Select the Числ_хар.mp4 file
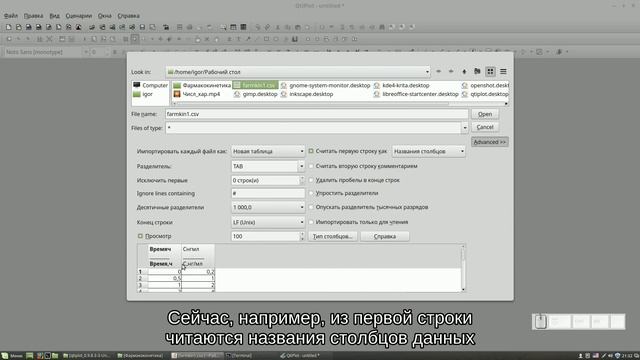The image size is (640, 360). (197, 94)
